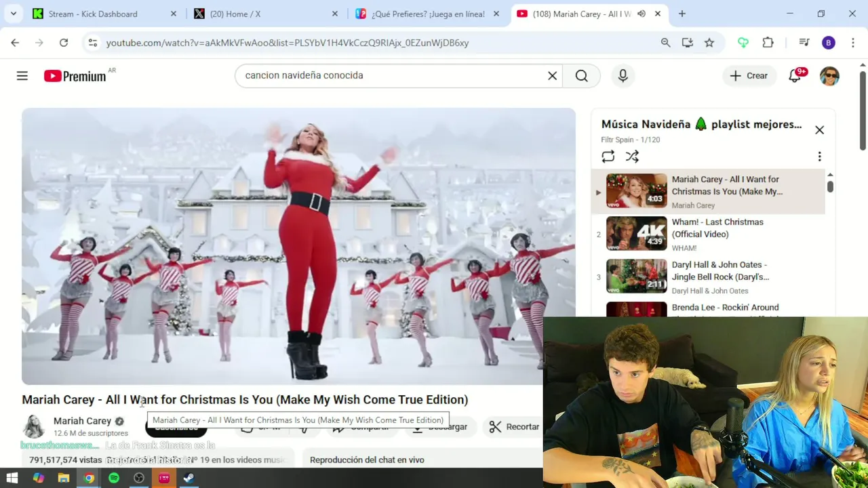
Task: Open the Windows Start menu
Action: 12,479
